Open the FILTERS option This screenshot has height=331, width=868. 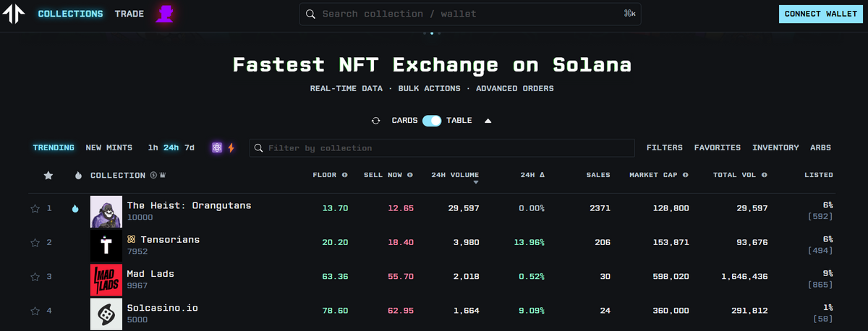[665, 147]
